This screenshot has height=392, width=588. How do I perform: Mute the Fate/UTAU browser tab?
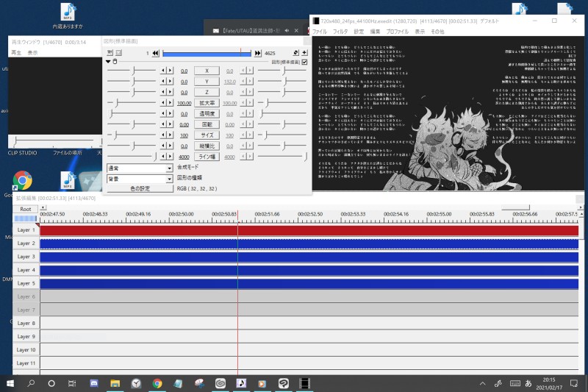pyautogui.click(x=287, y=30)
